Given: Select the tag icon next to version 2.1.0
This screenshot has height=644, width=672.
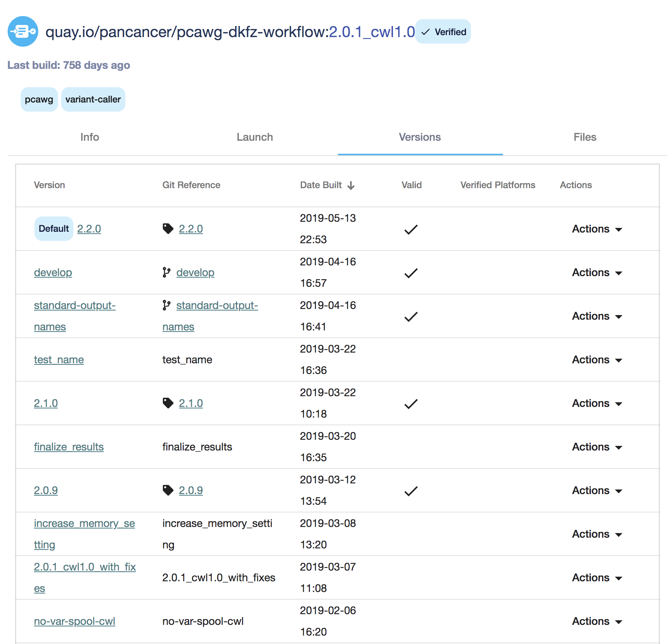Looking at the screenshot, I should click(x=168, y=403).
